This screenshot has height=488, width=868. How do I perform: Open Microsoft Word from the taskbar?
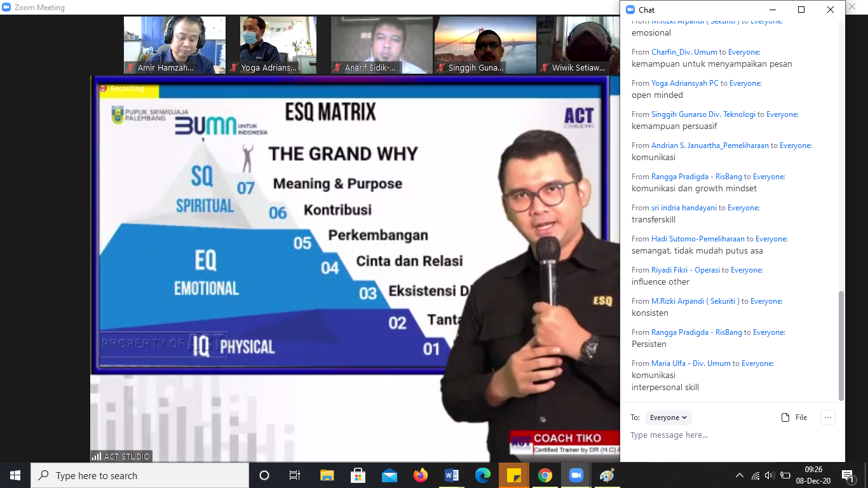tap(452, 475)
